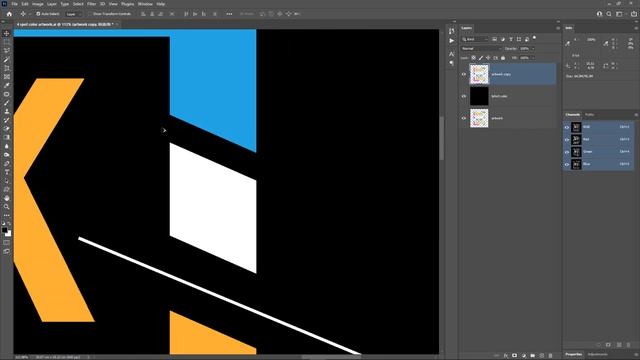Click the vertical canvas scrollbar

441,139
